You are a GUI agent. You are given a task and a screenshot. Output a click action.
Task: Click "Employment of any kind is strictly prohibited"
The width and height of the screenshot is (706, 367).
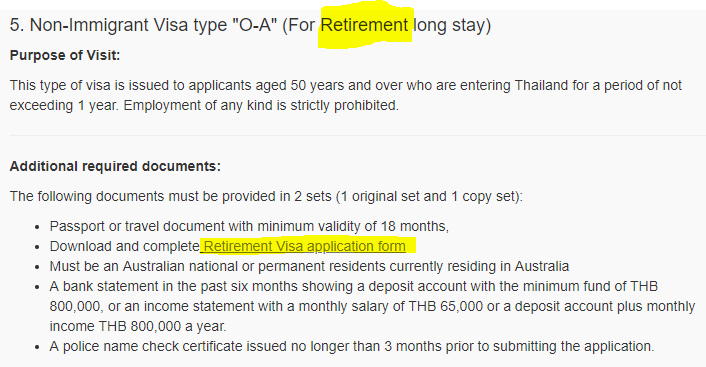[x=261, y=105]
